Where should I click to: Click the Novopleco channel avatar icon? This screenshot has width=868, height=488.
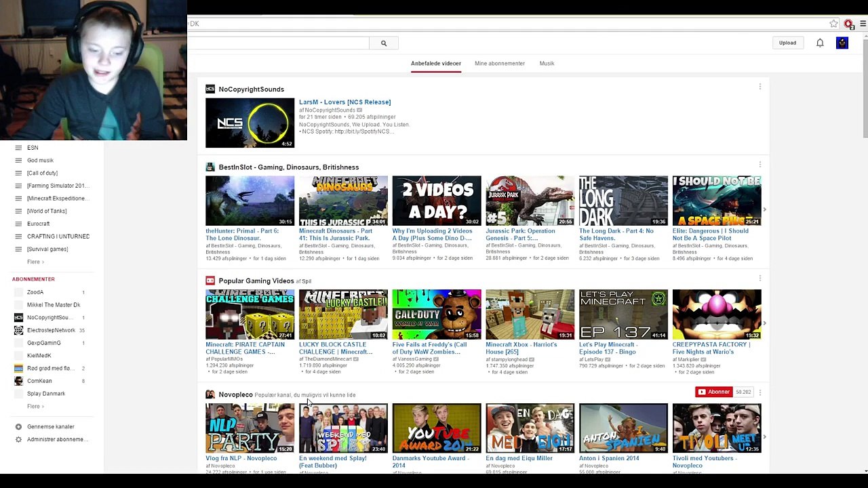pyautogui.click(x=210, y=394)
